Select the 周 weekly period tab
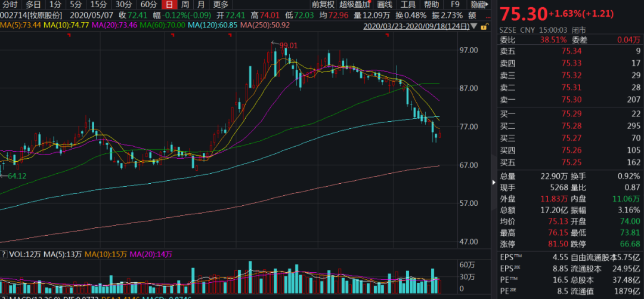This screenshot has height=299, width=644. coord(185,4)
